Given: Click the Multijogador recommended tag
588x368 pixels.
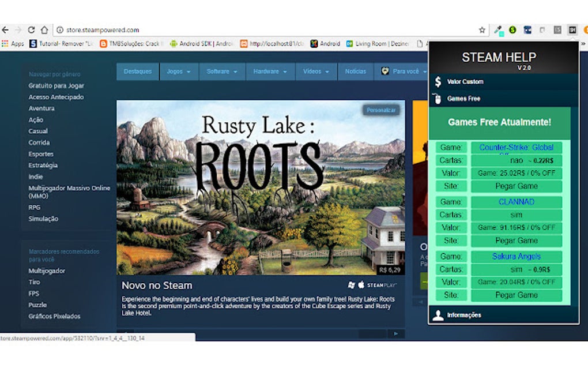Looking at the screenshot, I should 47,271.
